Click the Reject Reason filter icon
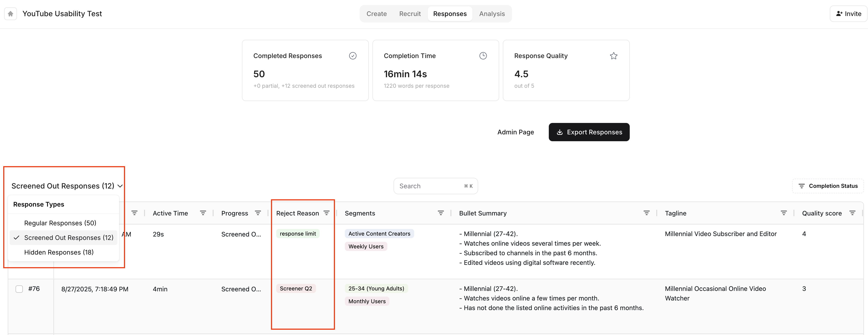868x335 pixels. tap(326, 213)
